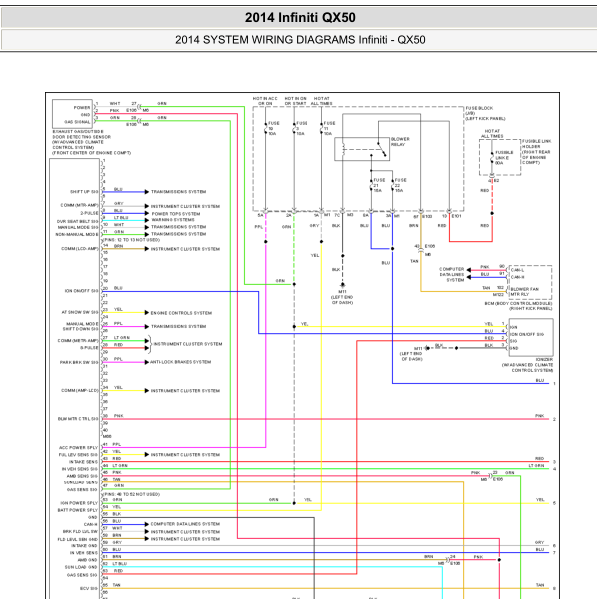This screenshot has width=597, height=599.
Task: Select the 'COMM (LCD-AMP)' pin label
Action: [80, 249]
